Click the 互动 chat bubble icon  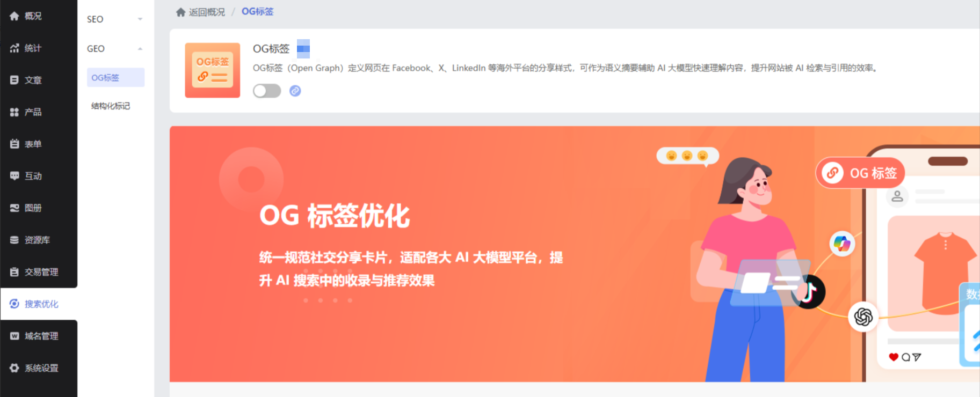click(14, 176)
